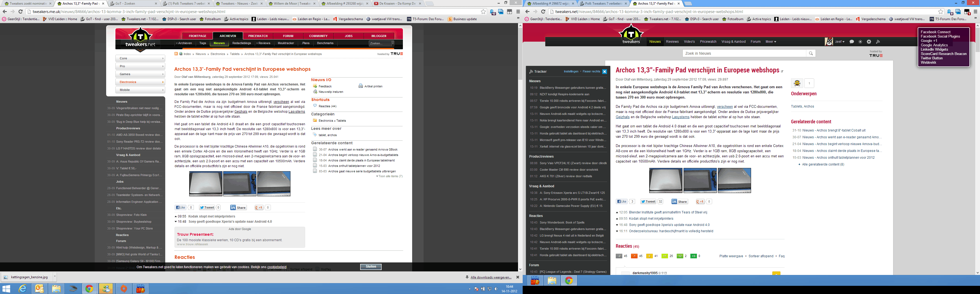Click Instellingen link in Tracker panel
The image size is (980, 294).
571,72
